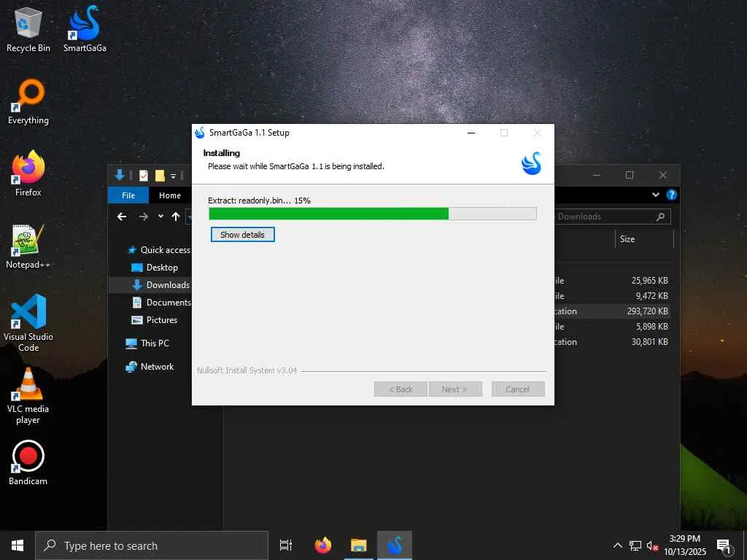
Task: Switch to File Explorer taskbar button
Action: [x=359, y=545]
